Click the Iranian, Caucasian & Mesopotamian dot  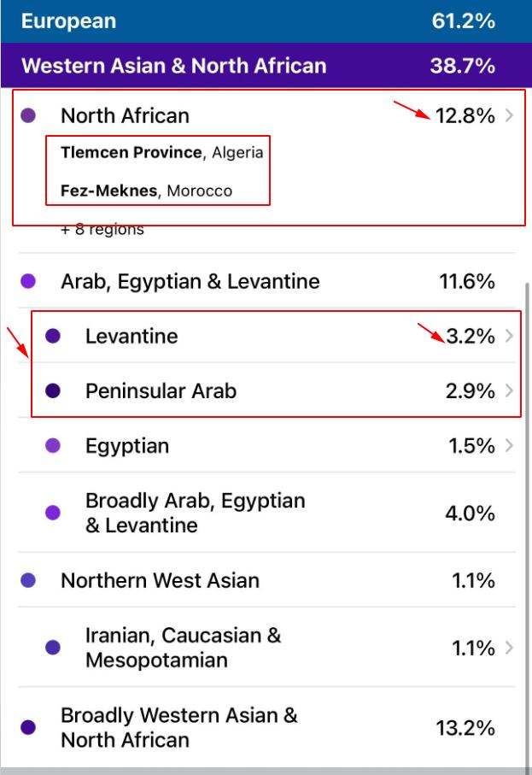[53, 649]
